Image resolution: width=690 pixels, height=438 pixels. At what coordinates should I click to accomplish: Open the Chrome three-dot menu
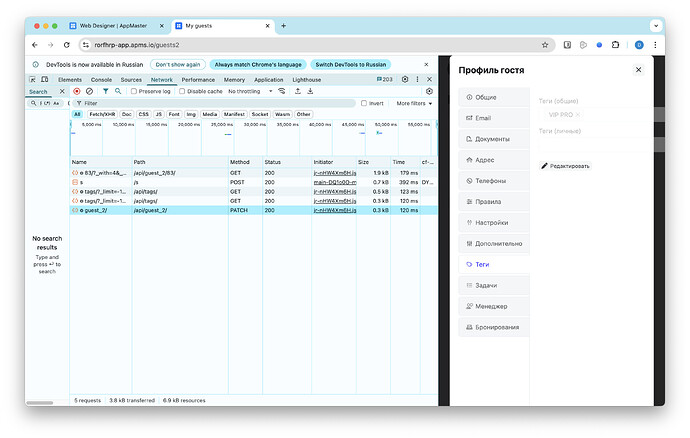click(655, 45)
